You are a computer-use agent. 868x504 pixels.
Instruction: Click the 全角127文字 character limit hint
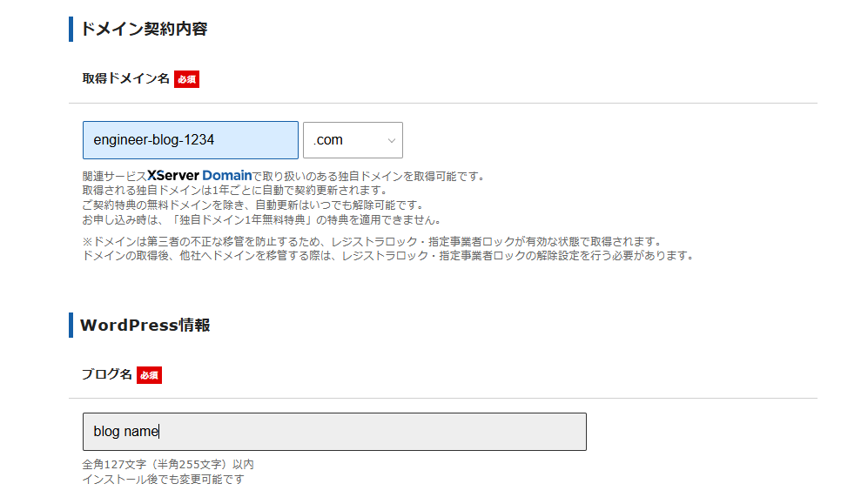(168, 465)
